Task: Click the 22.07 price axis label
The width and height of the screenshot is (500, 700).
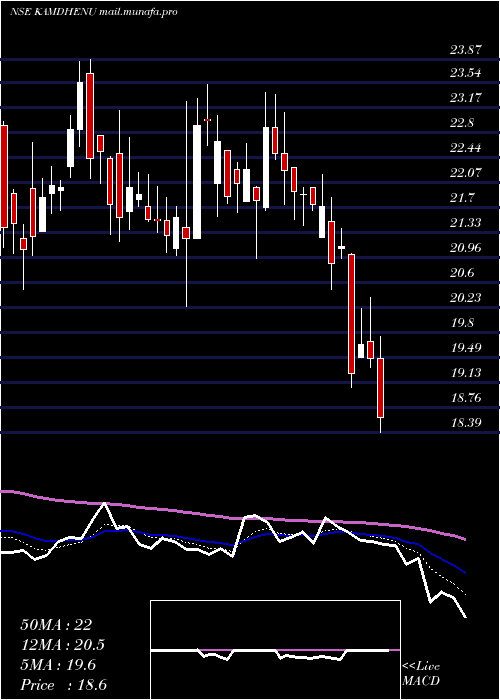Action: pyautogui.click(x=466, y=173)
